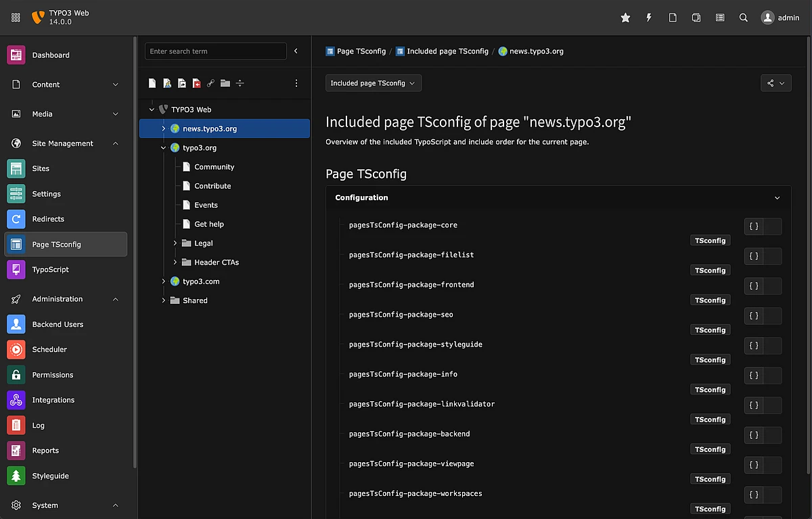This screenshot has width=812, height=519.
Task: Expand the typo3.com tree node
Action: point(163,281)
